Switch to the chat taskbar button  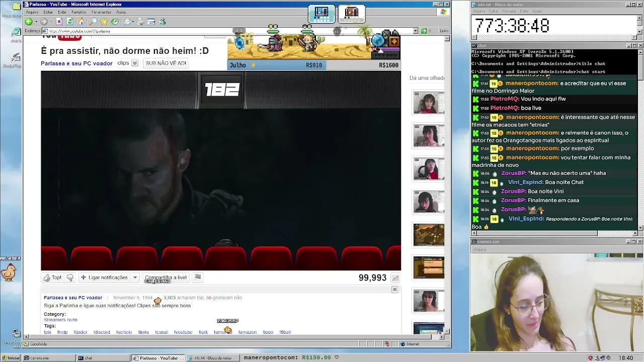[x=103, y=358]
